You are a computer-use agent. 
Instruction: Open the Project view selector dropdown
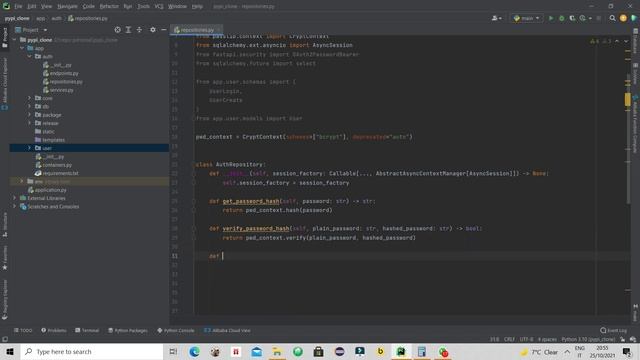point(31,30)
